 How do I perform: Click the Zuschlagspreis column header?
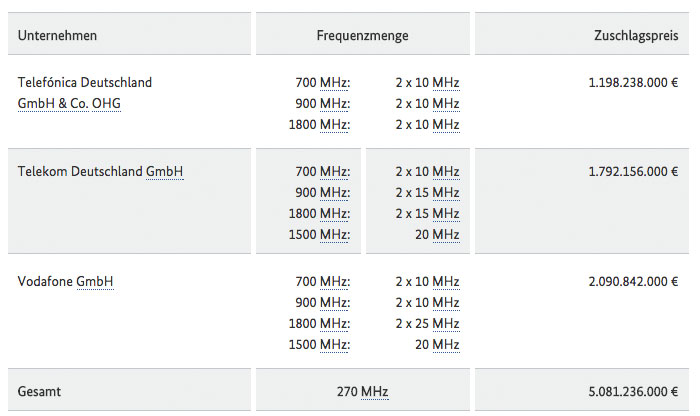(x=636, y=35)
